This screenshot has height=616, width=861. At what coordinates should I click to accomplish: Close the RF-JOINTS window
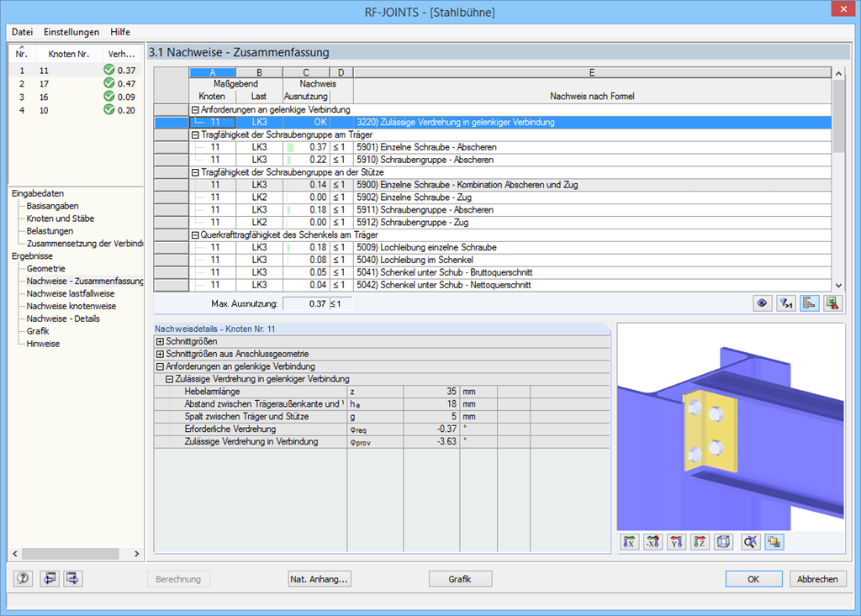click(843, 9)
